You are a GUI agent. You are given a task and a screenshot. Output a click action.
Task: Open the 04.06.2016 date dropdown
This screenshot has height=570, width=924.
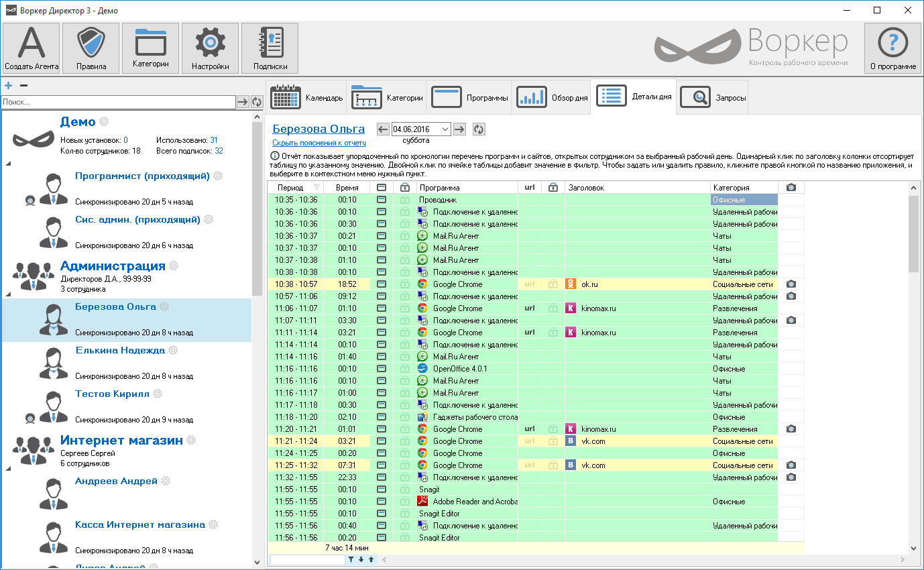click(445, 129)
